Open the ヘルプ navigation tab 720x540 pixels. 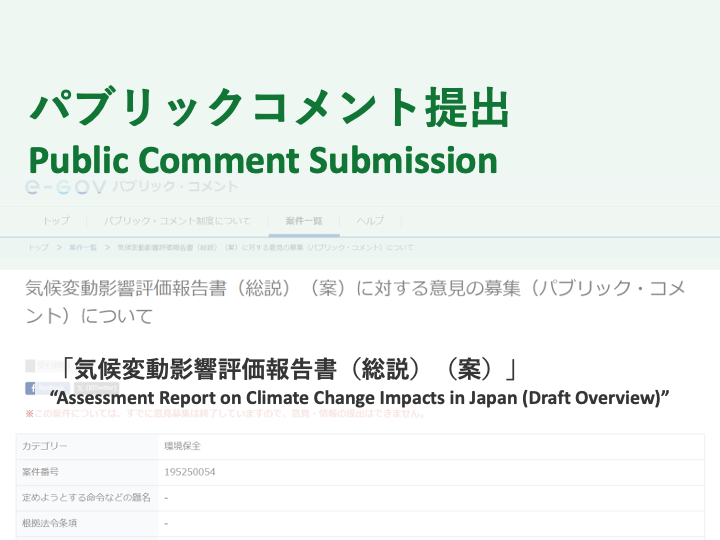[370, 221]
